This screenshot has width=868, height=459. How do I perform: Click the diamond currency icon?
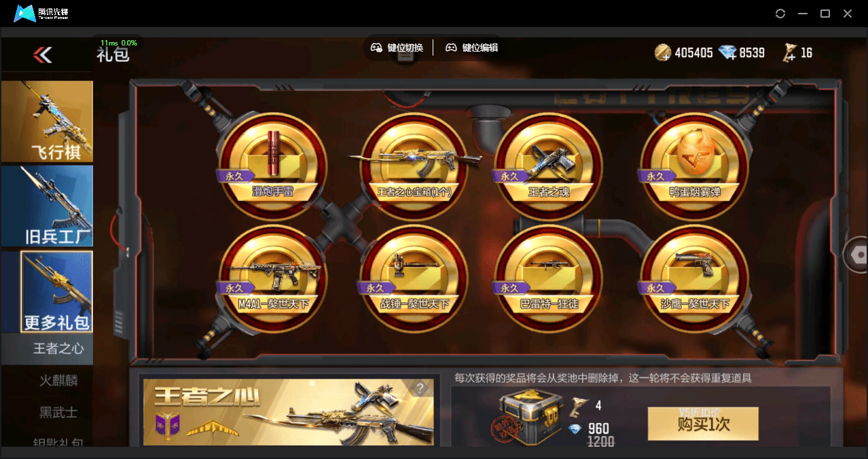click(x=727, y=53)
